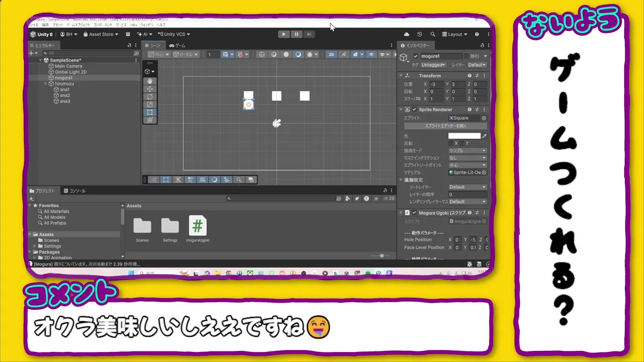The image size is (644, 362).
Task: Collapse the SampleScene hierarchy
Action: pos(41,60)
